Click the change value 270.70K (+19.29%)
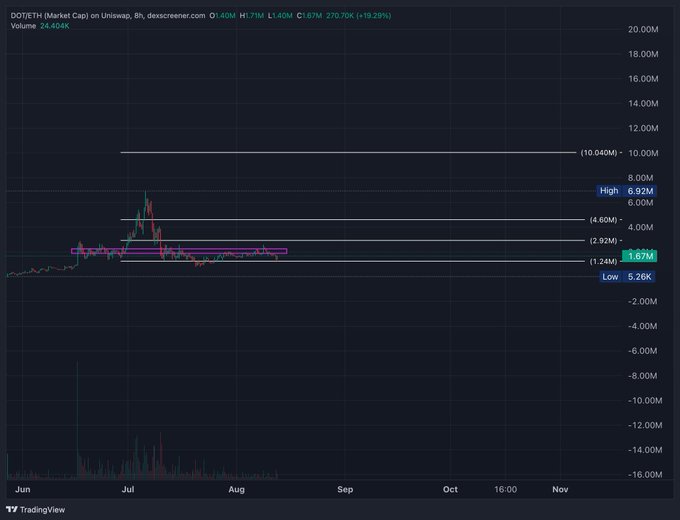The image size is (680, 520). (359, 16)
